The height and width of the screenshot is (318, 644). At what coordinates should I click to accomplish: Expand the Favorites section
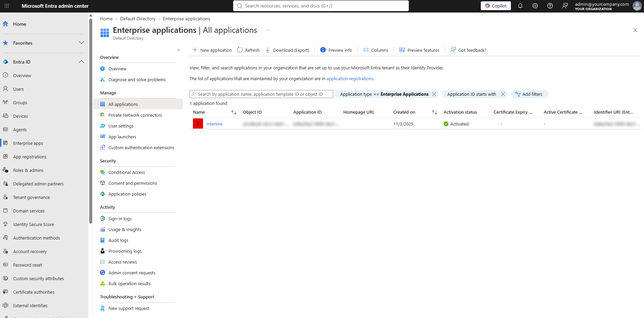point(81,43)
